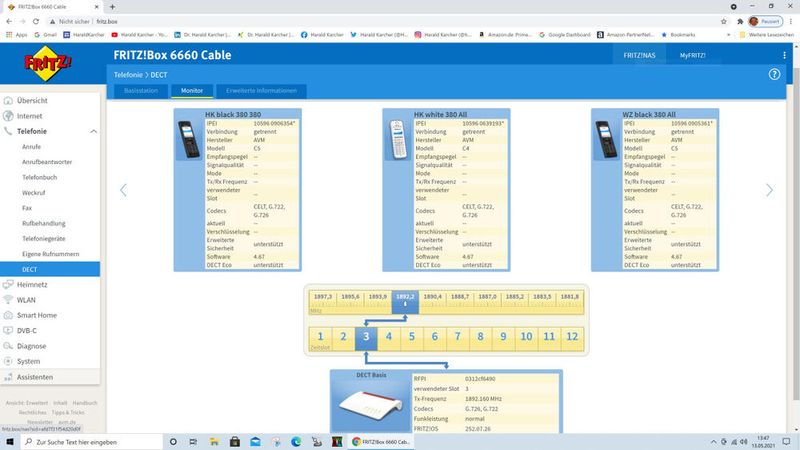The image size is (800, 450).
Task: Go back in Chrome
Action: pos(9,21)
